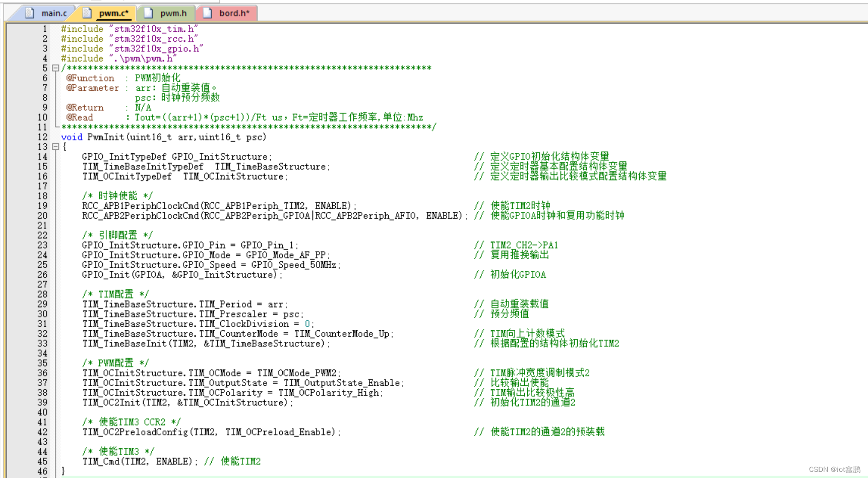Click '#include "stm32f10x_rcc.h"' on line 2
Screen dimensions: 868x478
click(x=129, y=39)
